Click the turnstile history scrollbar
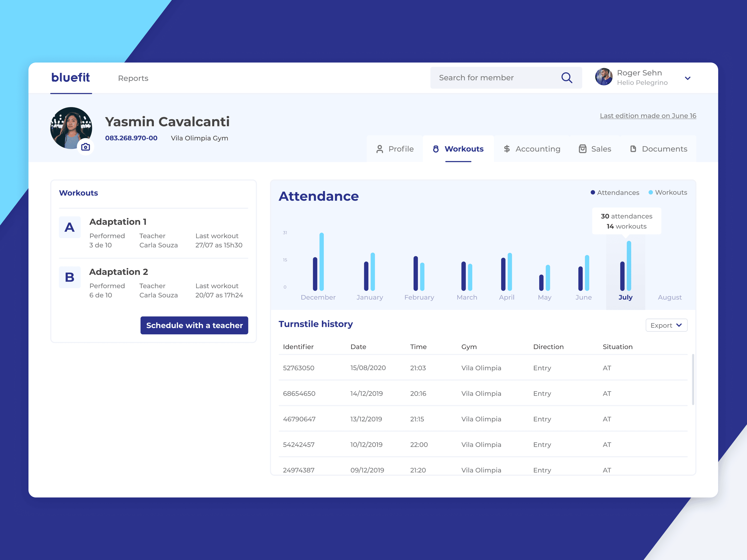 [x=693, y=379]
